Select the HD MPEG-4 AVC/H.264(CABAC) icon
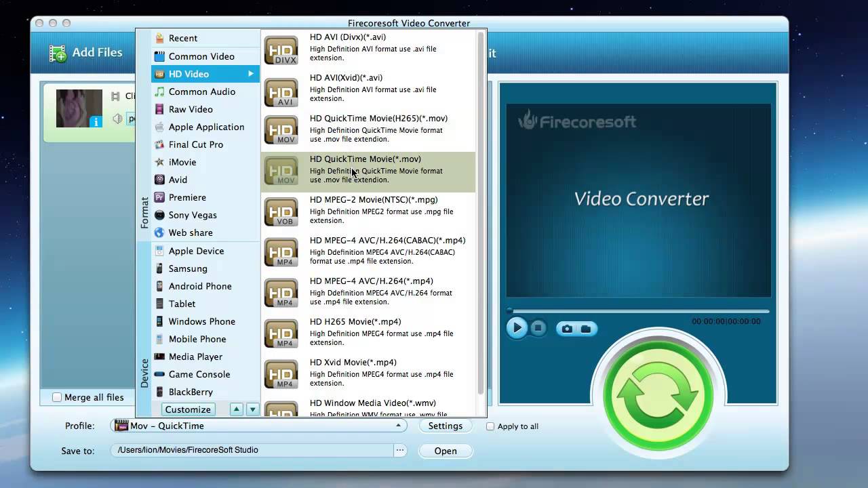The width and height of the screenshot is (868, 488). click(281, 253)
